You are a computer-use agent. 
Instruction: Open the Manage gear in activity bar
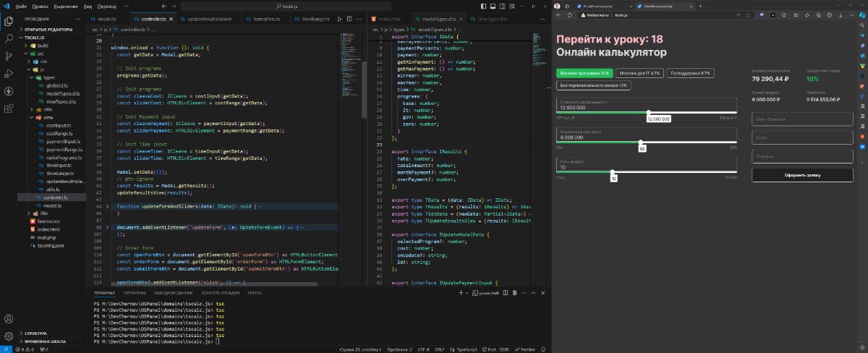coord(9,336)
